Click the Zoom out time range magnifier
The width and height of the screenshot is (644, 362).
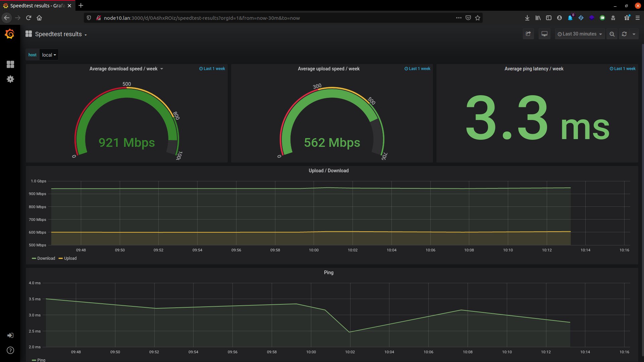tap(612, 34)
